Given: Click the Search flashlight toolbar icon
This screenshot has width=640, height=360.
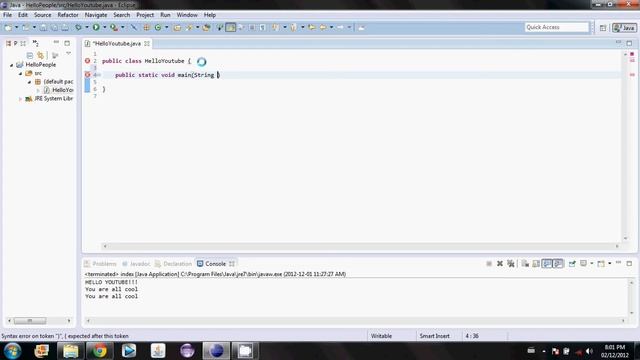Looking at the screenshot, I should [189, 27].
